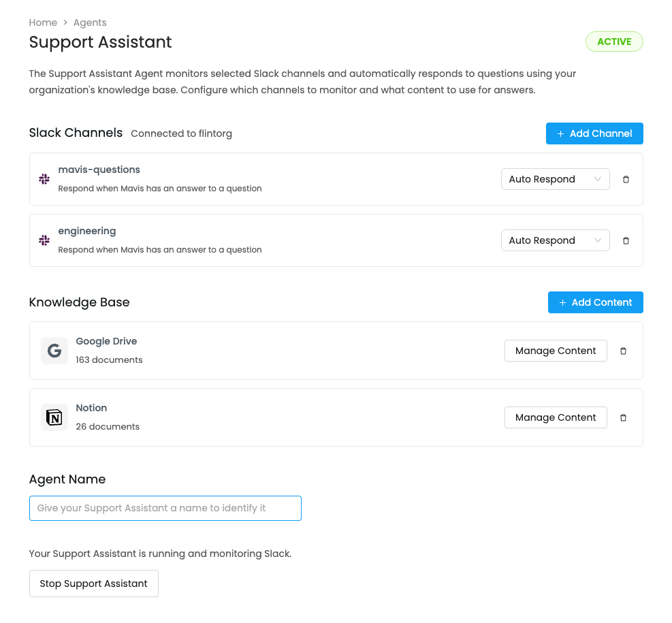Manage Content for Google Drive

point(556,351)
